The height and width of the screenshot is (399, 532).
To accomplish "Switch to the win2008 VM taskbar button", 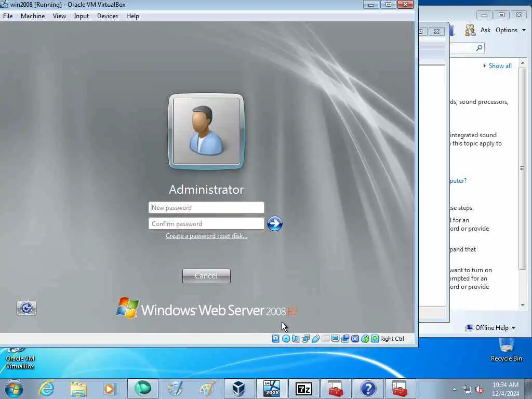I will coord(272,389).
